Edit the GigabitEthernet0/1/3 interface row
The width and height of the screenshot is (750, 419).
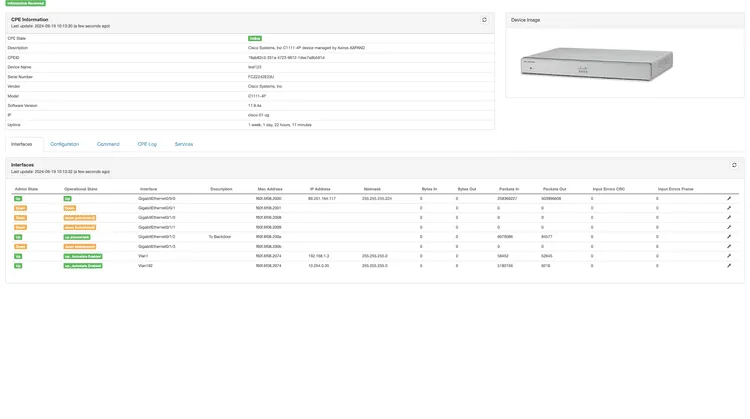729,246
